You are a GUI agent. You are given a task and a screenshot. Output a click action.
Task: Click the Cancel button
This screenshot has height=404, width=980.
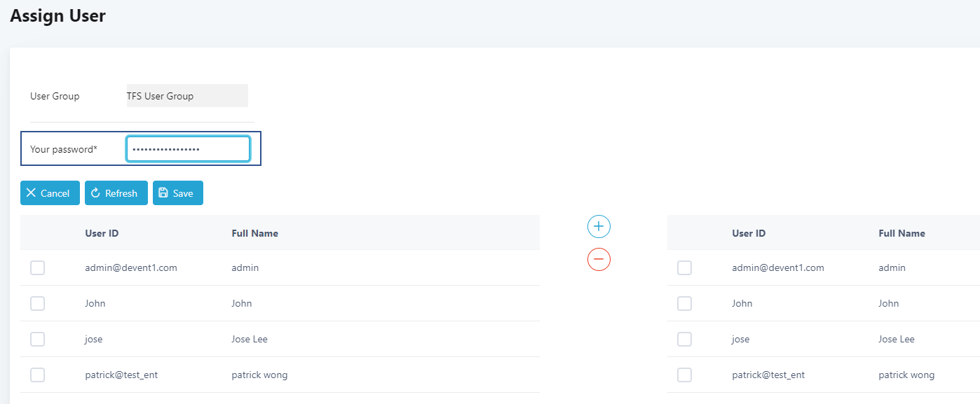click(x=50, y=193)
